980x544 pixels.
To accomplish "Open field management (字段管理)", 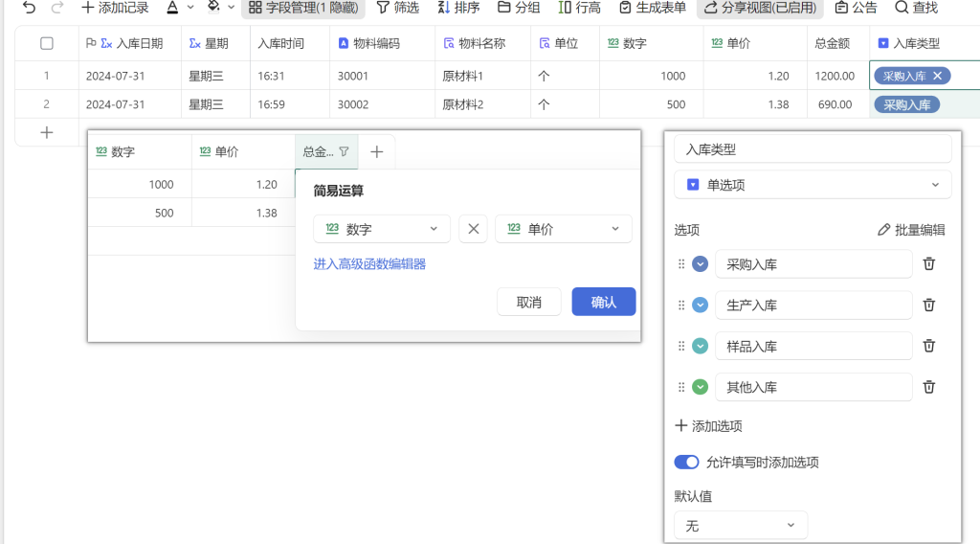I will pyautogui.click(x=303, y=8).
